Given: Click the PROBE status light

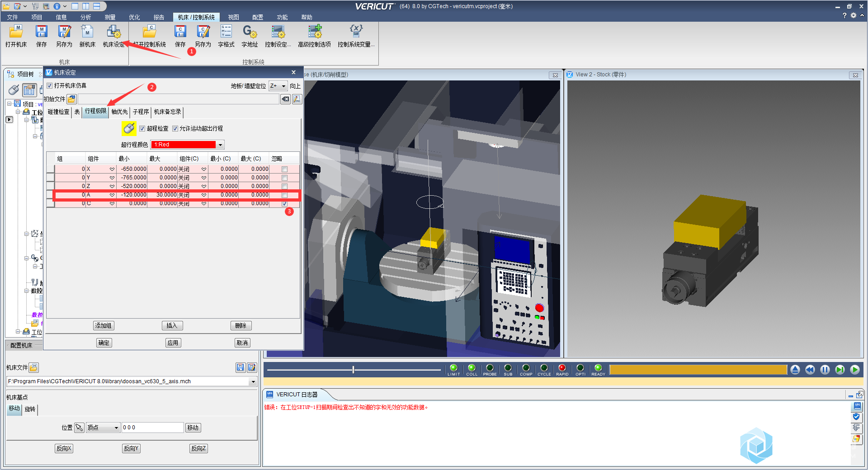Looking at the screenshot, I should coord(490,368).
